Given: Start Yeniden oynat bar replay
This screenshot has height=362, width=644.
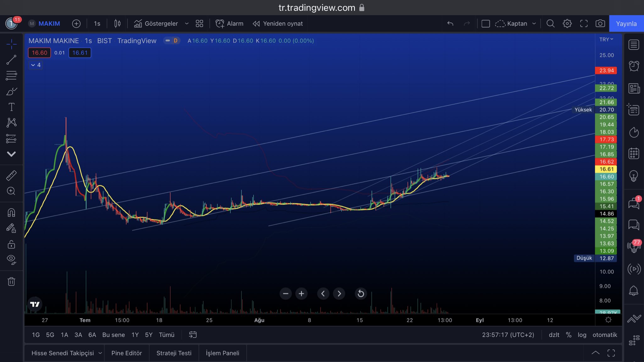Looking at the screenshot, I should point(278,24).
